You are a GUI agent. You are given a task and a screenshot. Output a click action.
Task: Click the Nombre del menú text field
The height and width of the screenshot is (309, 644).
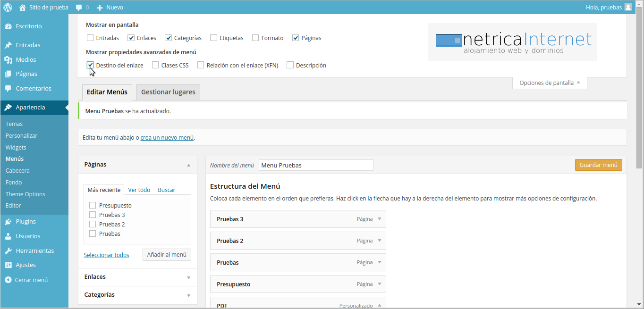point(316,165)
